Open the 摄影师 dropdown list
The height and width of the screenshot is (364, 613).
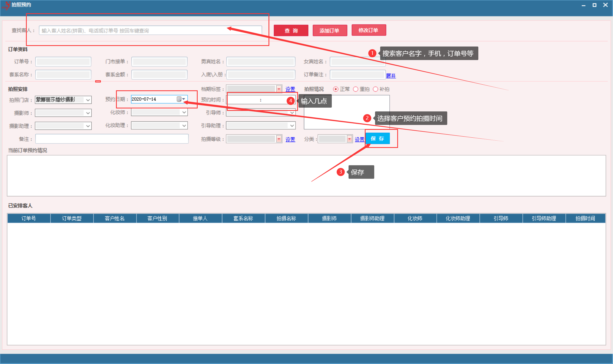click(x=88, y=113)
